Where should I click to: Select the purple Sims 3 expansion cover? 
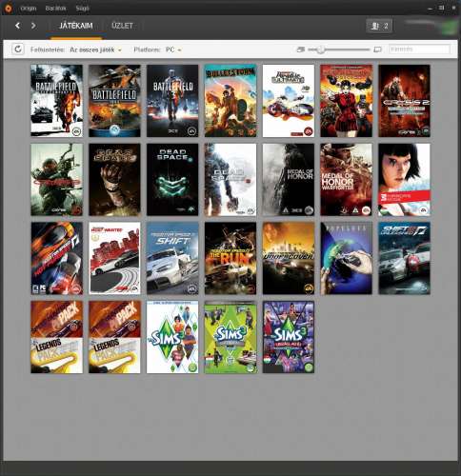click(x=289, y=337)
